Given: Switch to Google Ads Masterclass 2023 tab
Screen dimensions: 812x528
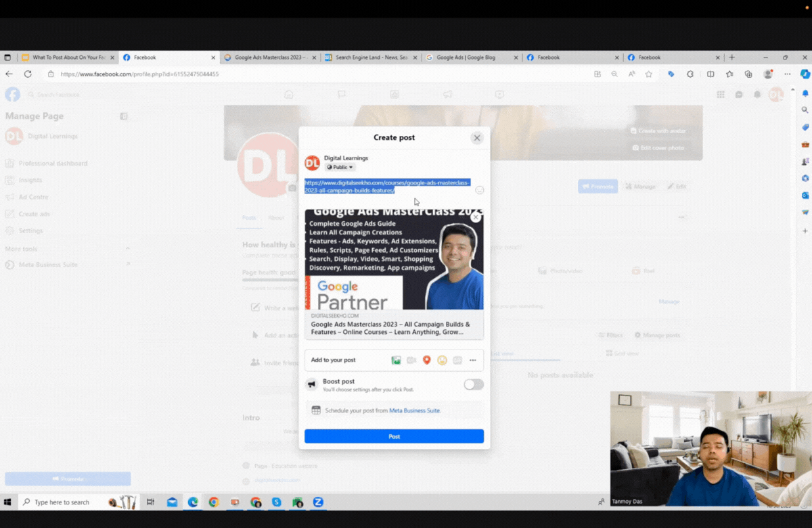Looking at the screenshot, I should point(269,57).
